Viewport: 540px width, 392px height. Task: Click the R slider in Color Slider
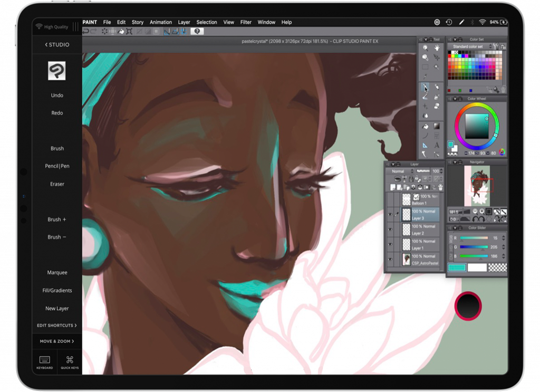tap(474, 238)
